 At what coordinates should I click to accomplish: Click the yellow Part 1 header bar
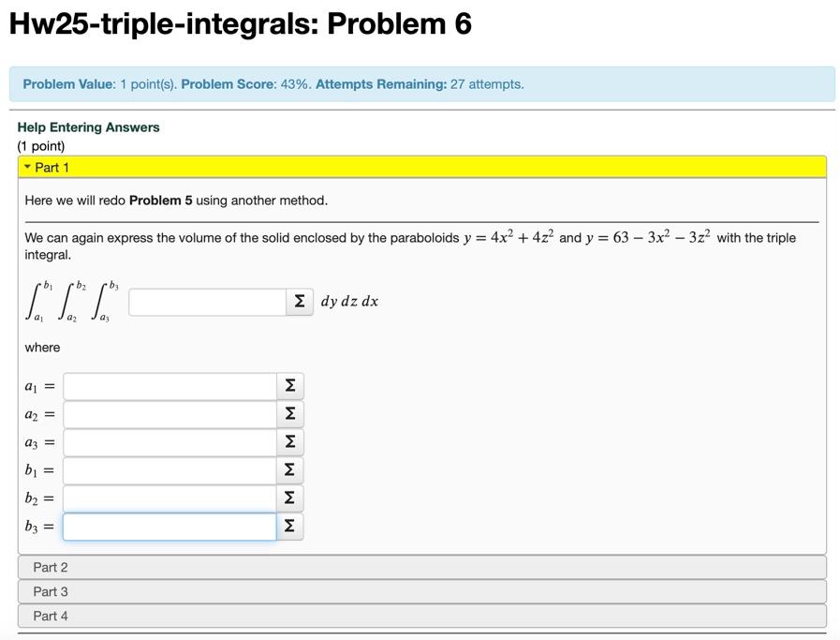coord(420,167)
